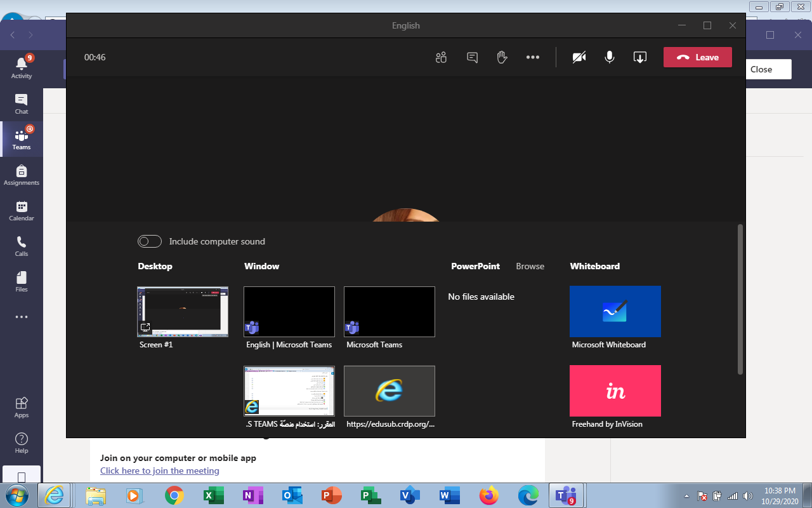Screen dimensions: 812x508
Task: Share the Microsoft Teams window thumbnail
Action: point(390,311)
